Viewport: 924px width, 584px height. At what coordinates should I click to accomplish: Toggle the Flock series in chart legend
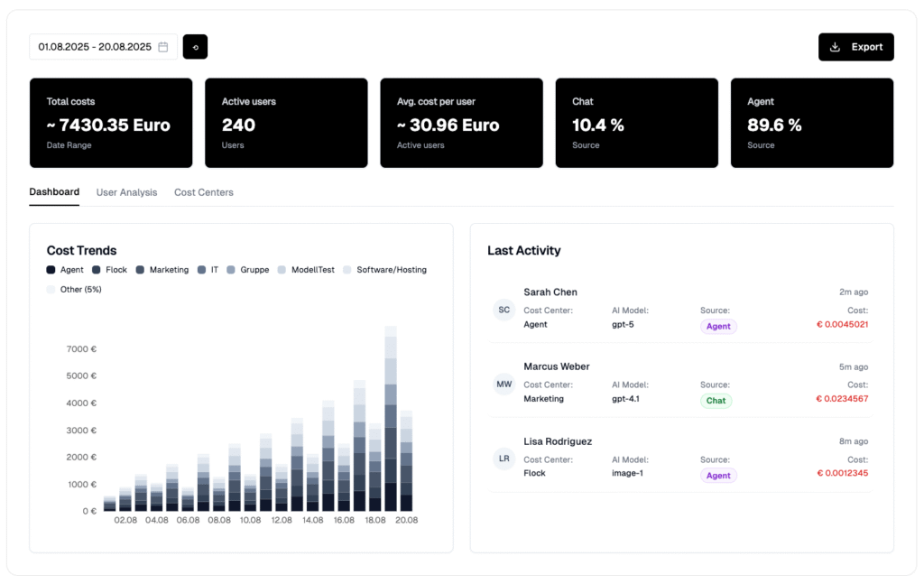[109, 270]
